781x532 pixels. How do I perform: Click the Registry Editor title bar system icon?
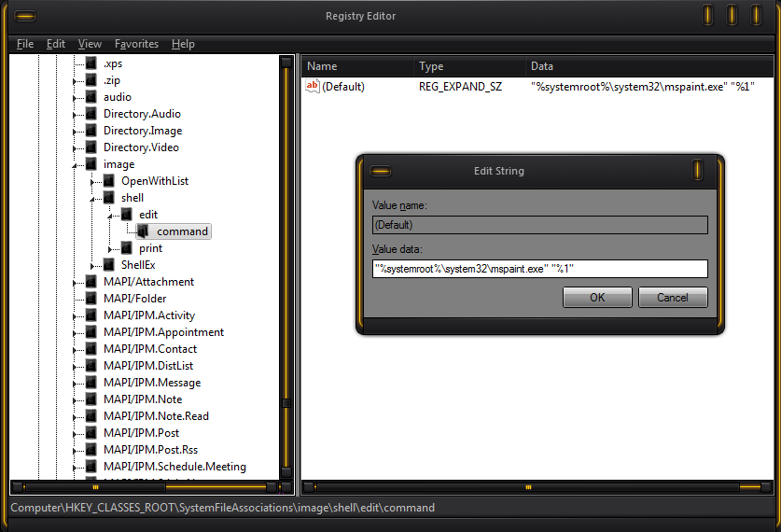coord(25,17)
